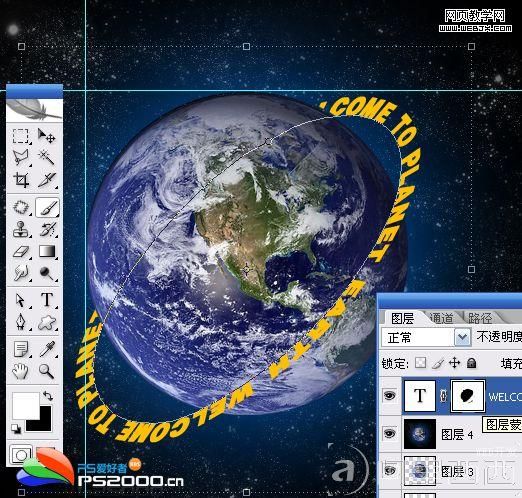Select the Zoom magnifier tool

click(x=46, y=371)
